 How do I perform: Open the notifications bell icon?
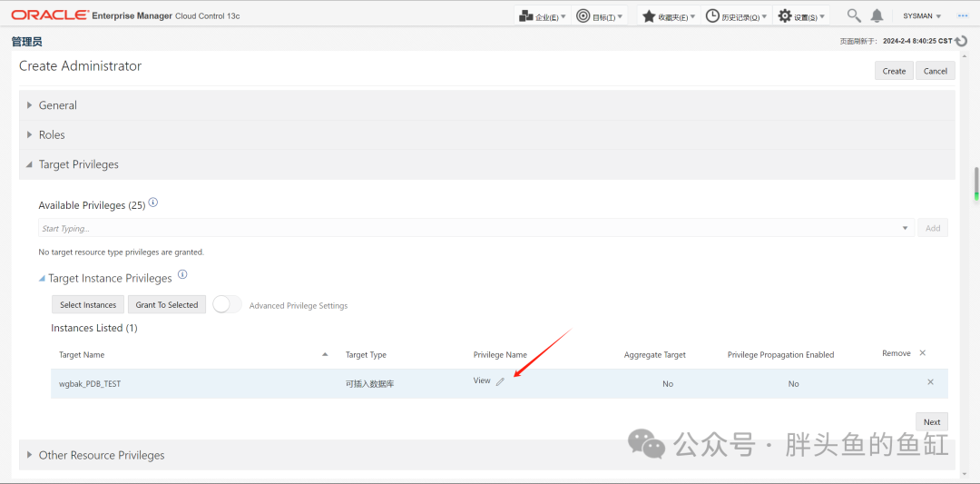point(877,15)
